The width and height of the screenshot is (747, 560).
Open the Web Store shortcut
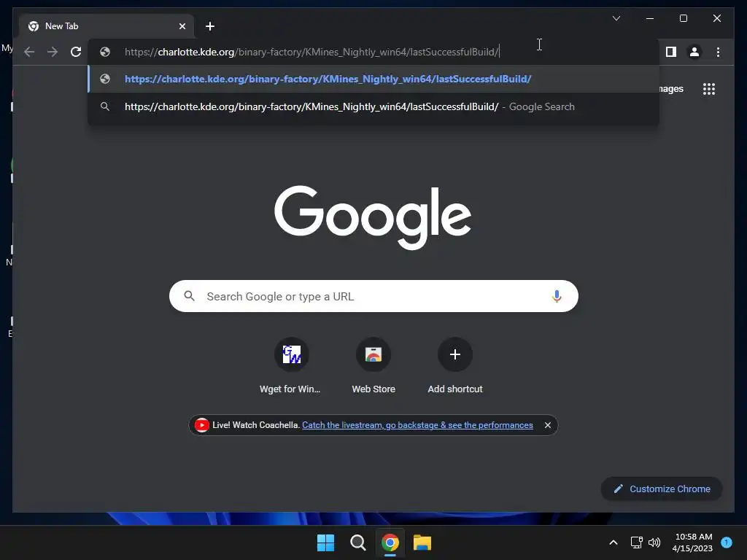pos(373,366)
